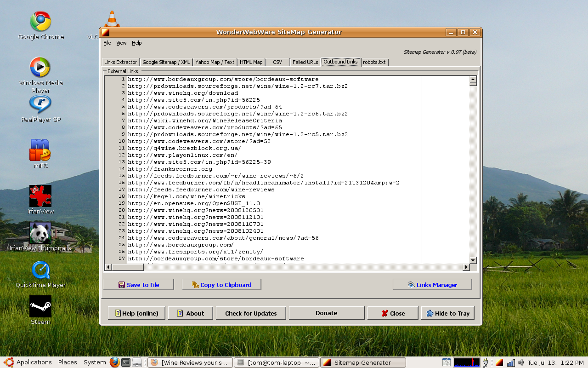
Task: Switch to Links Extractor tab
Action: pyautogui.click(x=120, y=62)
